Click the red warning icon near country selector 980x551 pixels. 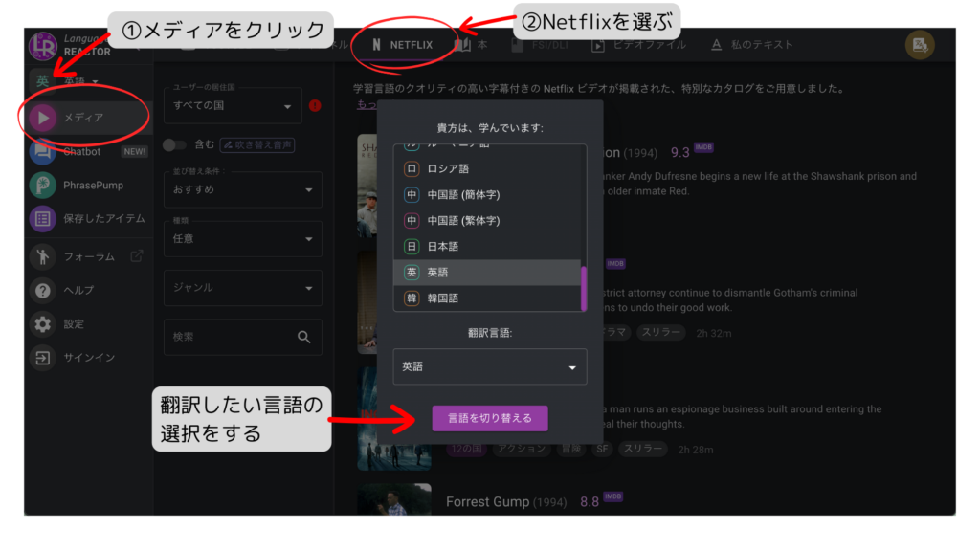(315, 105)
